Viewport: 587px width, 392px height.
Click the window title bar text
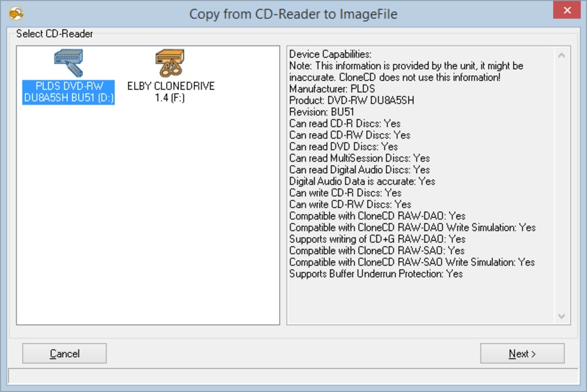click(x=293, y=14)
